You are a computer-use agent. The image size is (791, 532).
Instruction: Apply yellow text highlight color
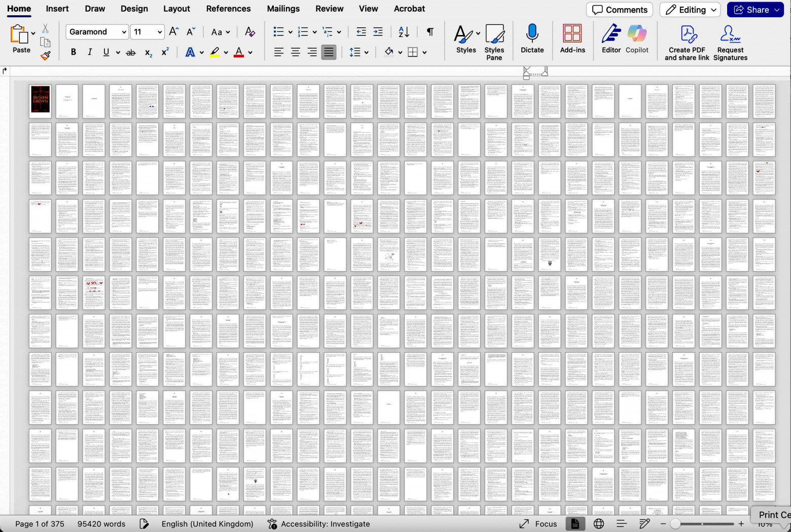tap(214, 52)
